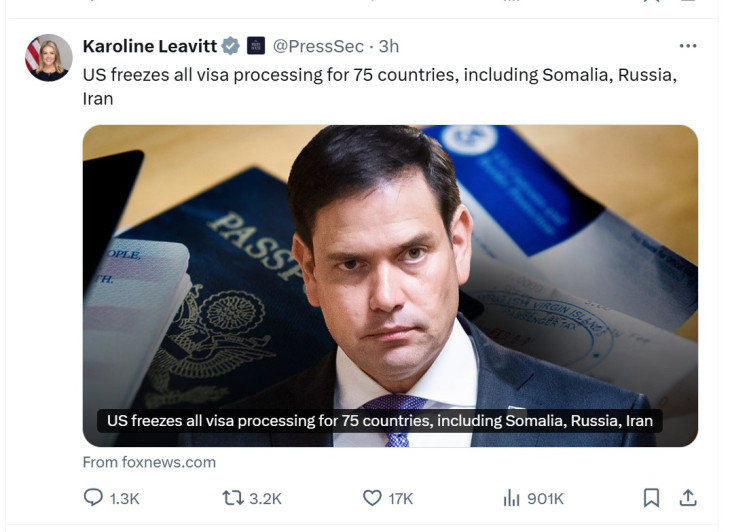Click the 3h timestamp of the tweet

389,46
